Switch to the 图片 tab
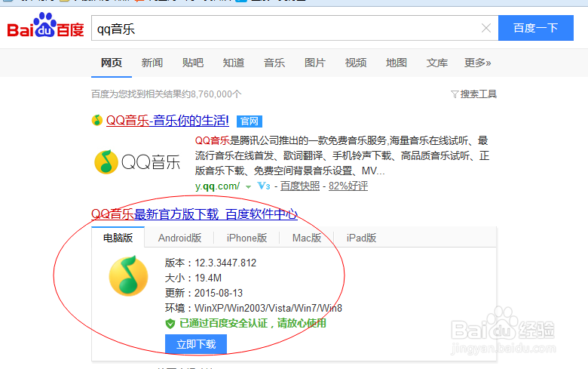The height and width of the screenshot is (369, 588). [314, 63]
